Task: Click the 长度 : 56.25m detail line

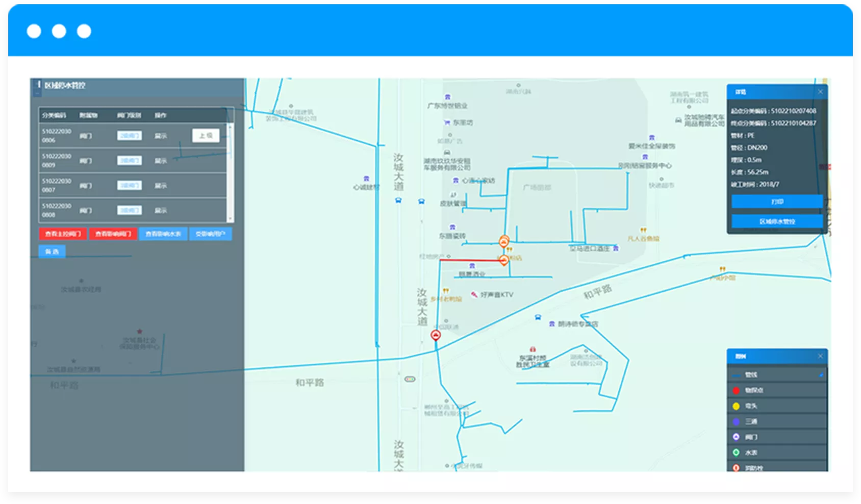Action: [x=750, y=172]
